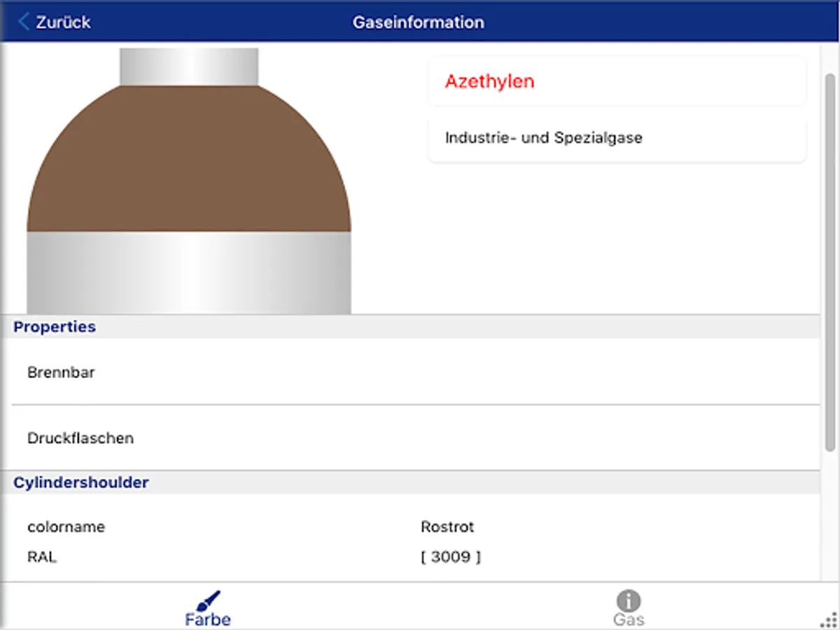Screen dimensions: 840x630
Task: Click the colorname label
Action: pos(66,527)
